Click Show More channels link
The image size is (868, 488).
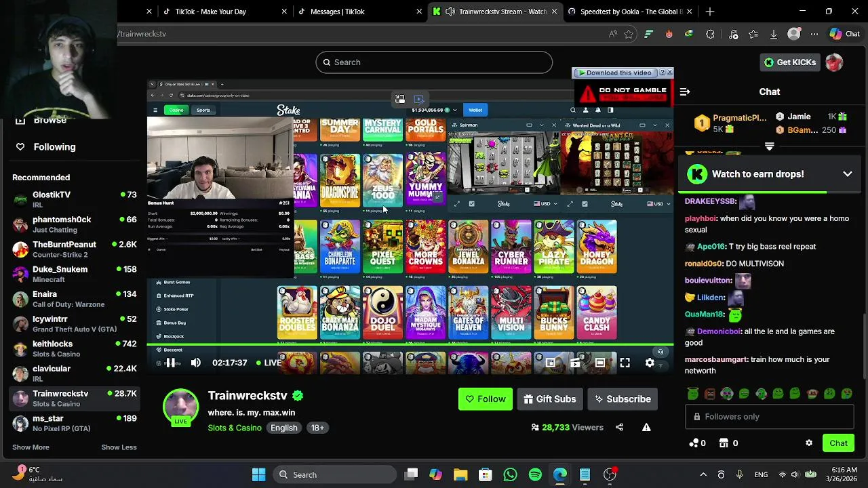coord(31,447)
